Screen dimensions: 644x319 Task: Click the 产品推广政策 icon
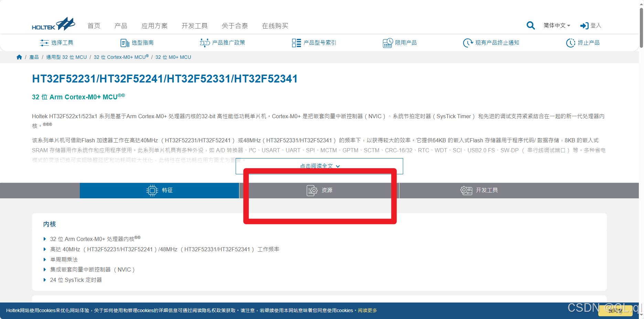point(205,43)
